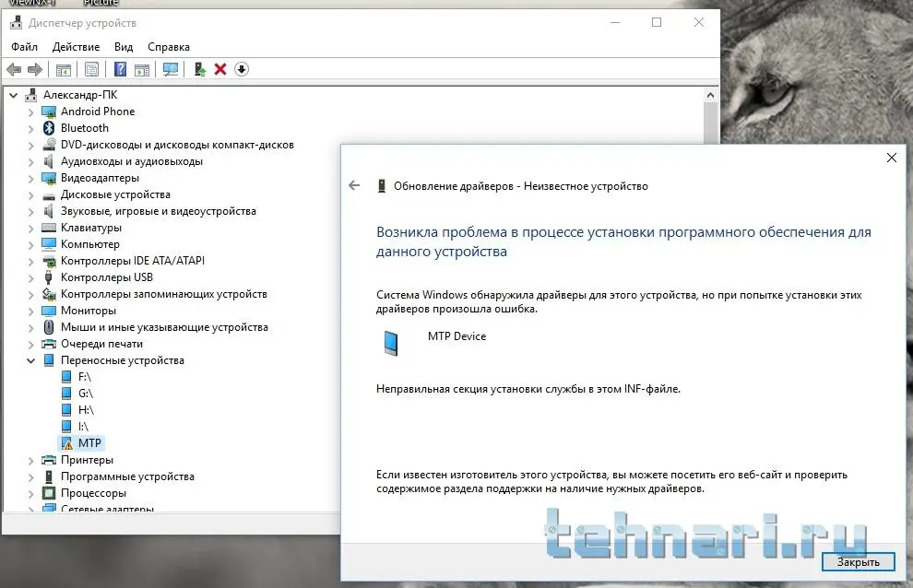Screen dimensions: 913x588
Task: Click the MTP Device blue icon in dialog
Action: [x=391, y=342]
